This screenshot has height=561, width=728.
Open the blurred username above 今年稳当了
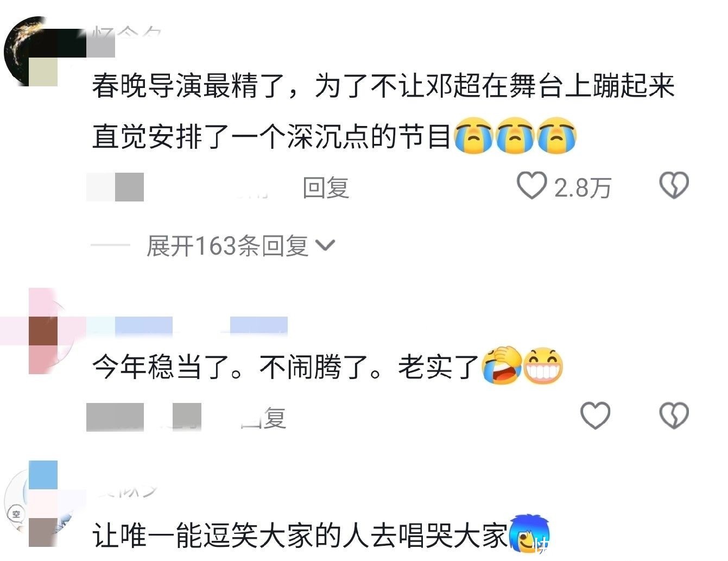pyautogui.click(x=187, y=324)
